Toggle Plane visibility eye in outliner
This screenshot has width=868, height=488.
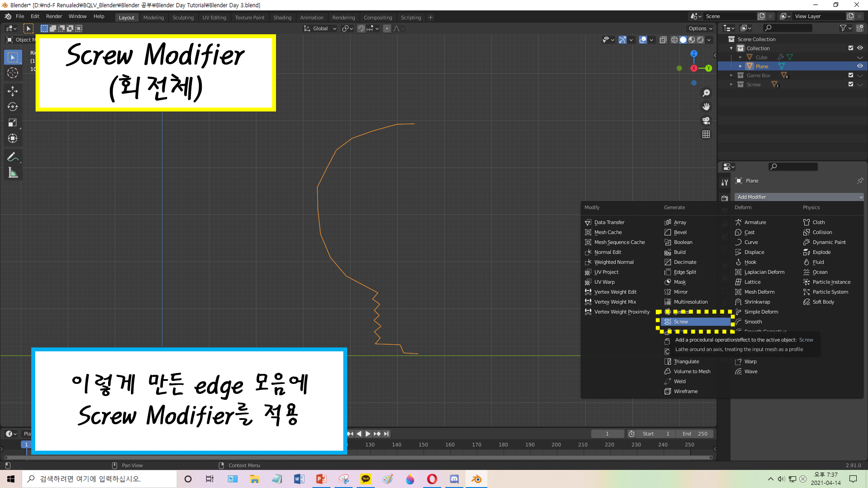(860, 66)
